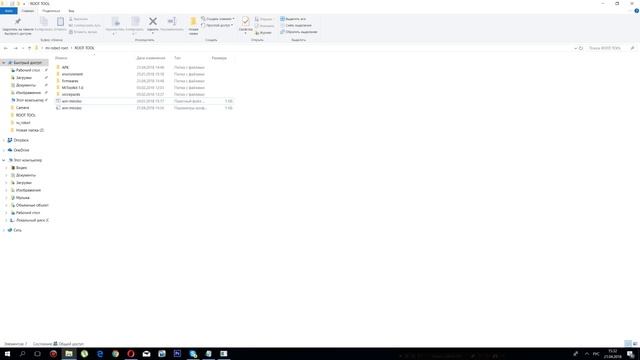Open the Простой доступ dropdown
This screenshot has width=640, height=360.
[217, 25]
